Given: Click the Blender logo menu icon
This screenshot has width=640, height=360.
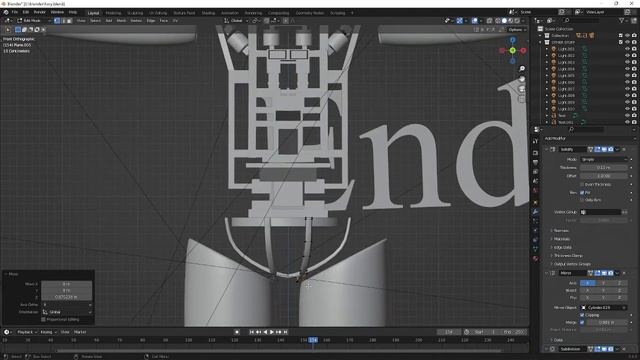Looking at the screenshot, I should [x=6, y=12].
